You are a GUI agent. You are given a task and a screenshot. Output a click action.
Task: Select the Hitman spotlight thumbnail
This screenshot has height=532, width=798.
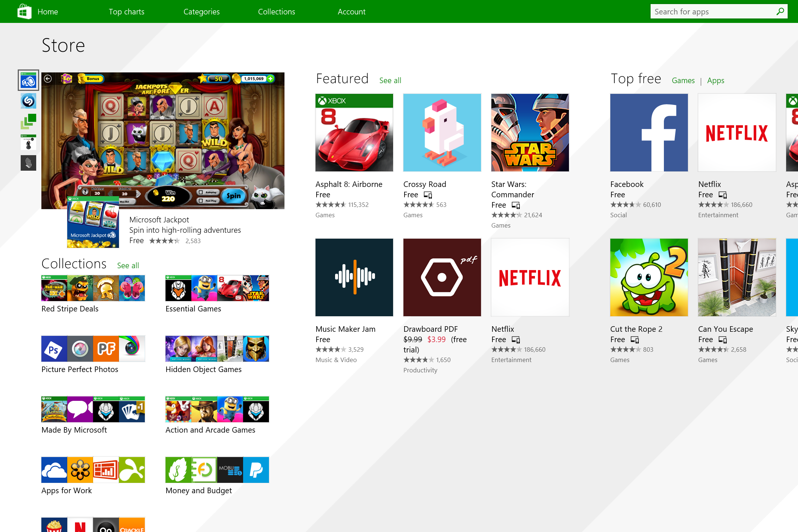(28, 142)
